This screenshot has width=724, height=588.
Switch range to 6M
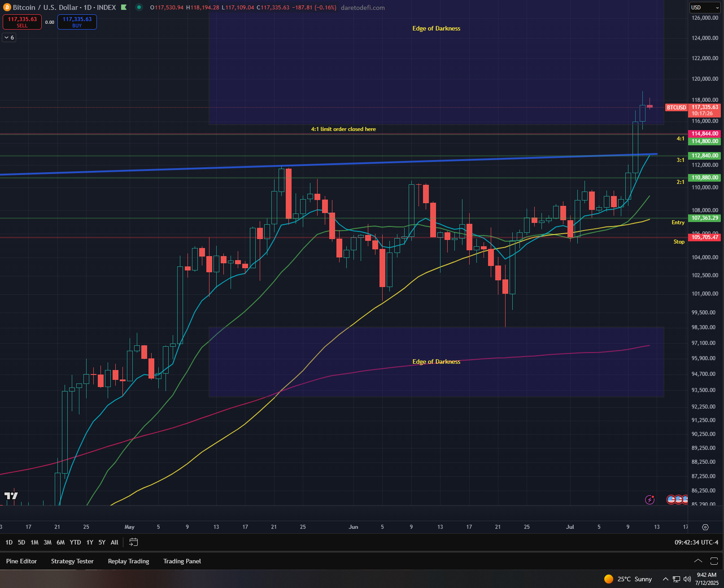click(61, 542)
